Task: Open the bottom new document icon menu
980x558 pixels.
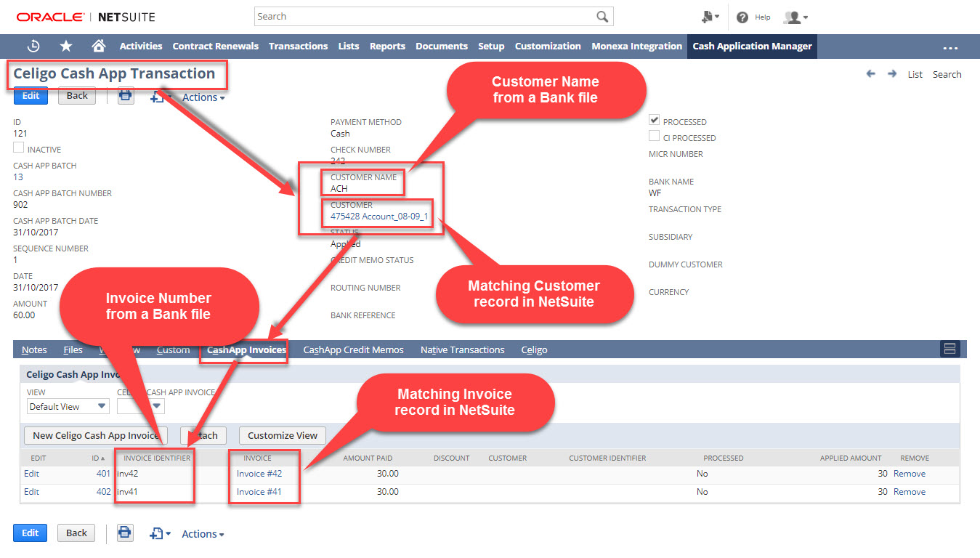Action: (160, 533)
